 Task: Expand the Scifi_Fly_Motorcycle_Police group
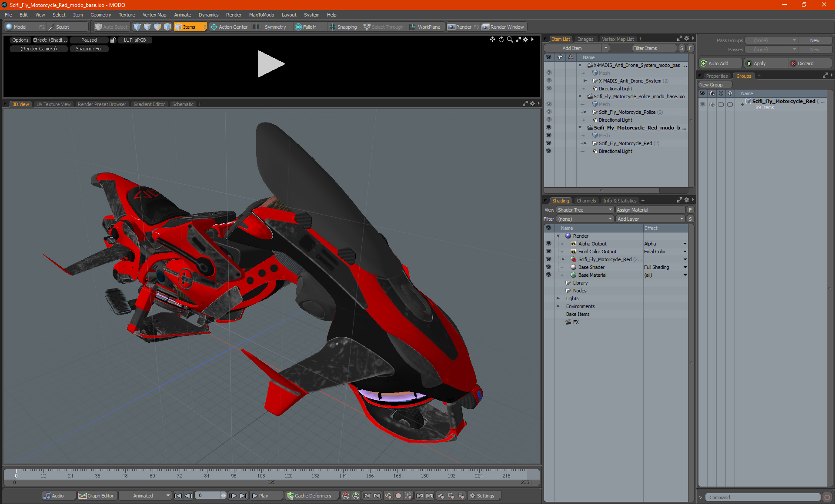pyautogui.click(x=585, y=112)
